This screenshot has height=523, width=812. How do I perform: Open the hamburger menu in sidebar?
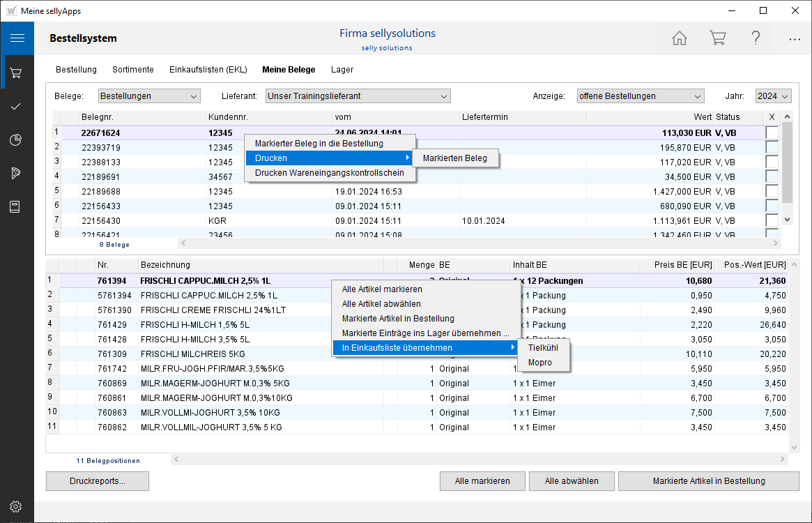pyautogui.click(x=17, y=39)
